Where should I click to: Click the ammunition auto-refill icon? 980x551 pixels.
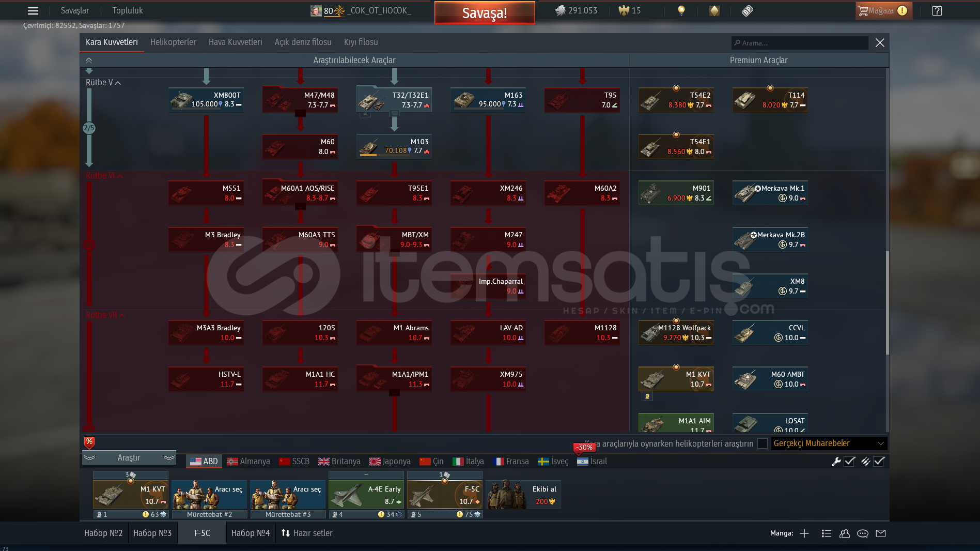pos(865,462)
